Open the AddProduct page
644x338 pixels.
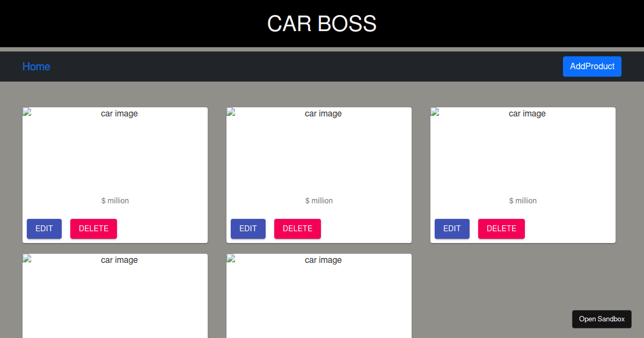tap(592, 66)
